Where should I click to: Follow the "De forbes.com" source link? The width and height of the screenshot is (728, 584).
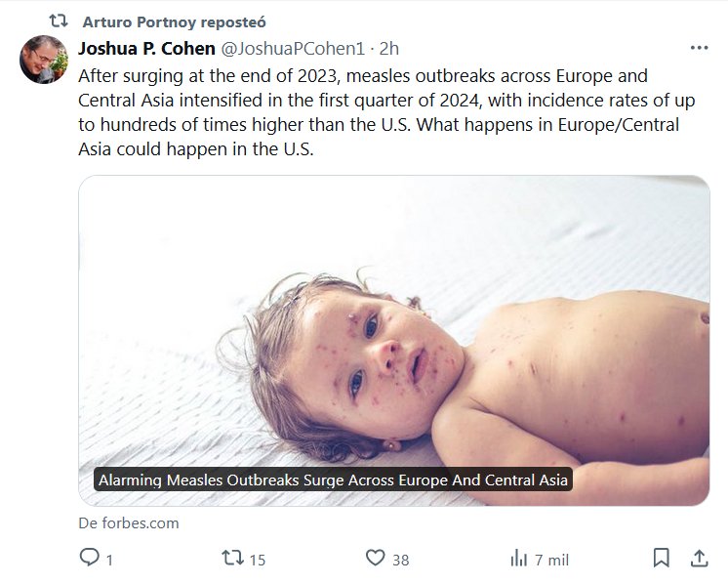coord(128,522)
